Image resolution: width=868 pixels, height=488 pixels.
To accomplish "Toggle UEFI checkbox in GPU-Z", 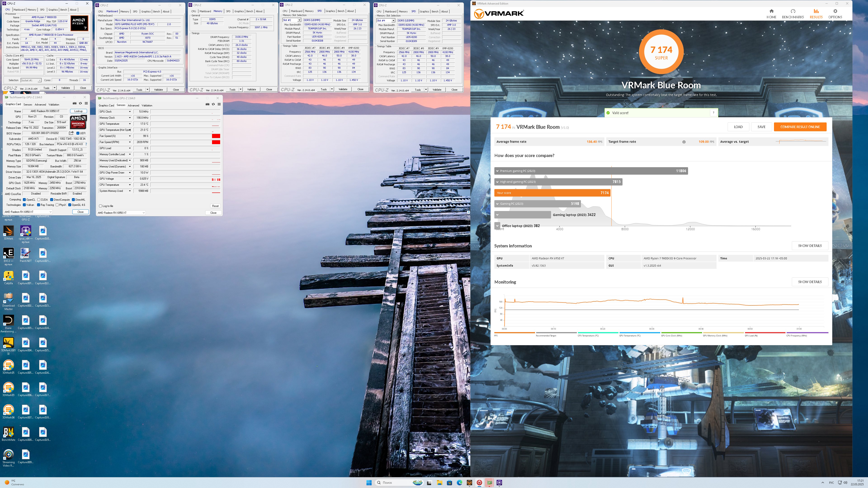I will click(x=78, y=133).
